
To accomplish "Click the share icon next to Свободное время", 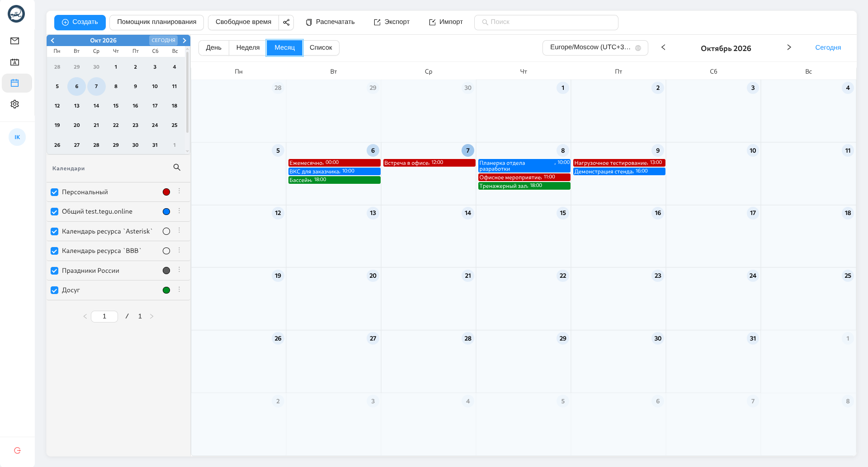I will pos(286,22).
